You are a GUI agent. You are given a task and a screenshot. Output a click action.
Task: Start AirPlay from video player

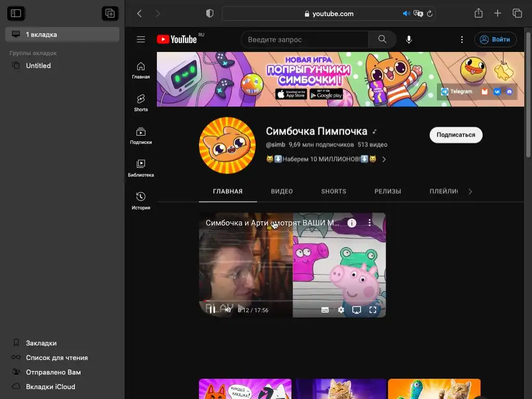click(356, 310)
